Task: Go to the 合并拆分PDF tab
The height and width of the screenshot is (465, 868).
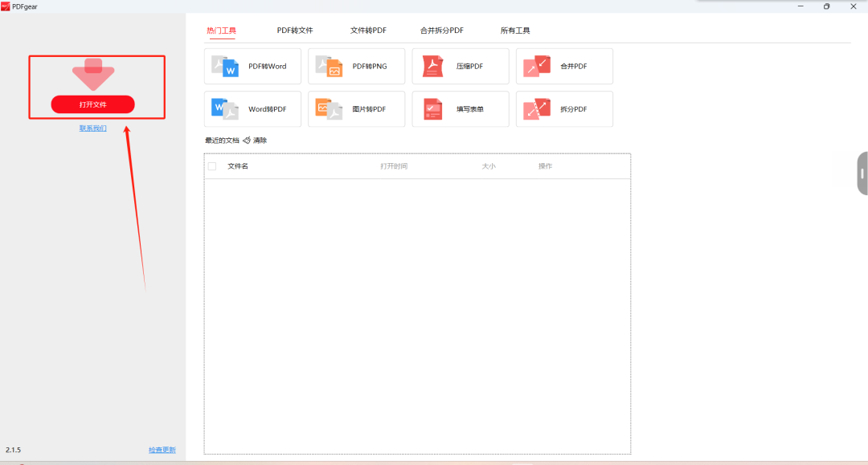Action: (x=441, y=31)
